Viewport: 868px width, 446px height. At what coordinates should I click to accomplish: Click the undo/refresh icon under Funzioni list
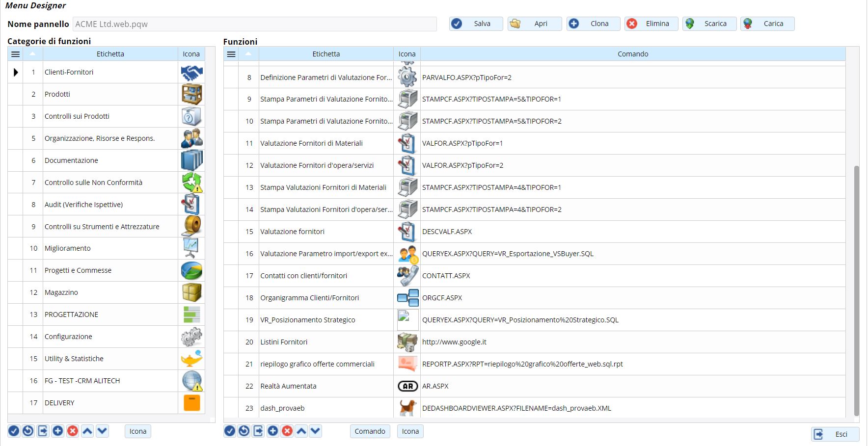[x=244, y=431]
